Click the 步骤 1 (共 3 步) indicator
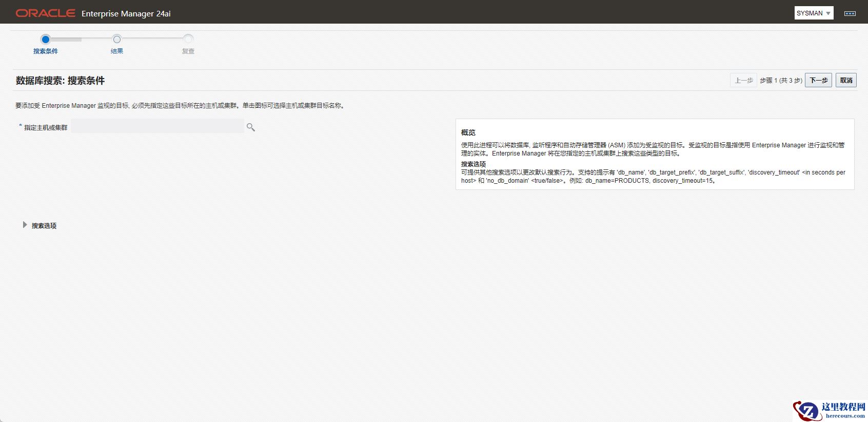The image size is (868, 422). click(x=781, y=81)
